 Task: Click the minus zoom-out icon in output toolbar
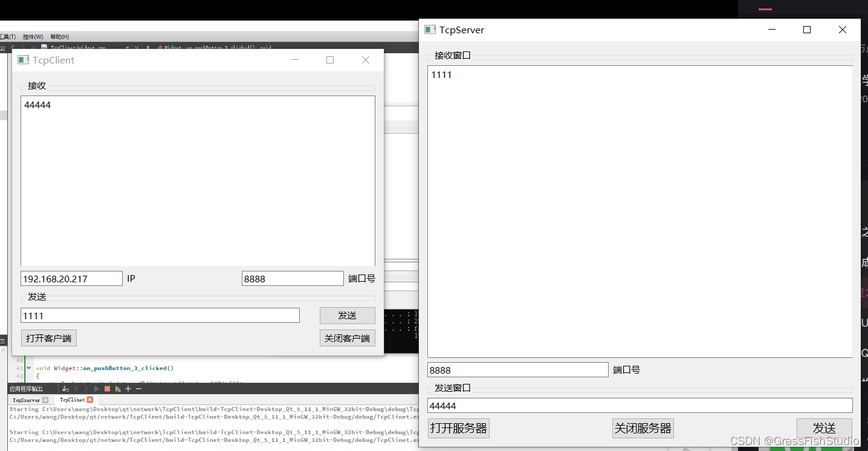(138, 389)
